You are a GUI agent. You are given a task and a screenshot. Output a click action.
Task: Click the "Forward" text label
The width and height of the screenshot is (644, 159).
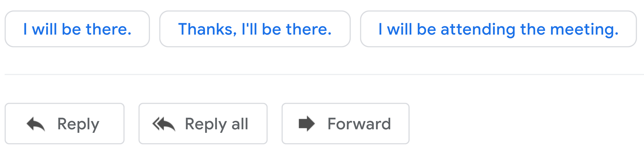coord(359,124)
